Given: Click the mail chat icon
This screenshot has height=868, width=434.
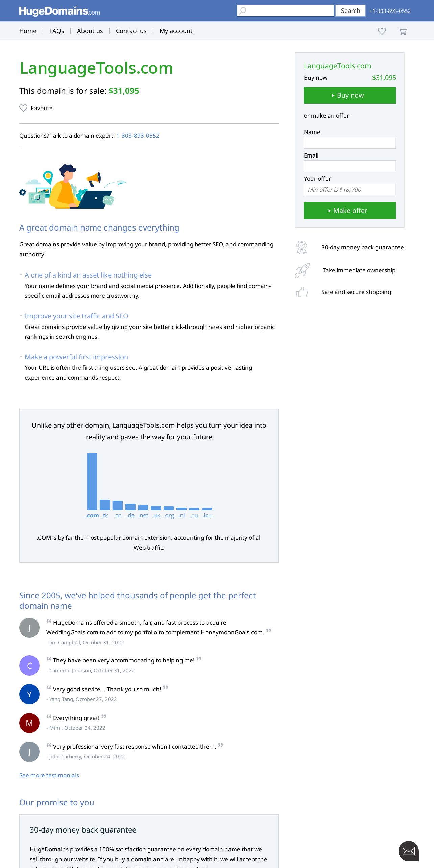Looking at the screenshot, I should coord(408,851).
